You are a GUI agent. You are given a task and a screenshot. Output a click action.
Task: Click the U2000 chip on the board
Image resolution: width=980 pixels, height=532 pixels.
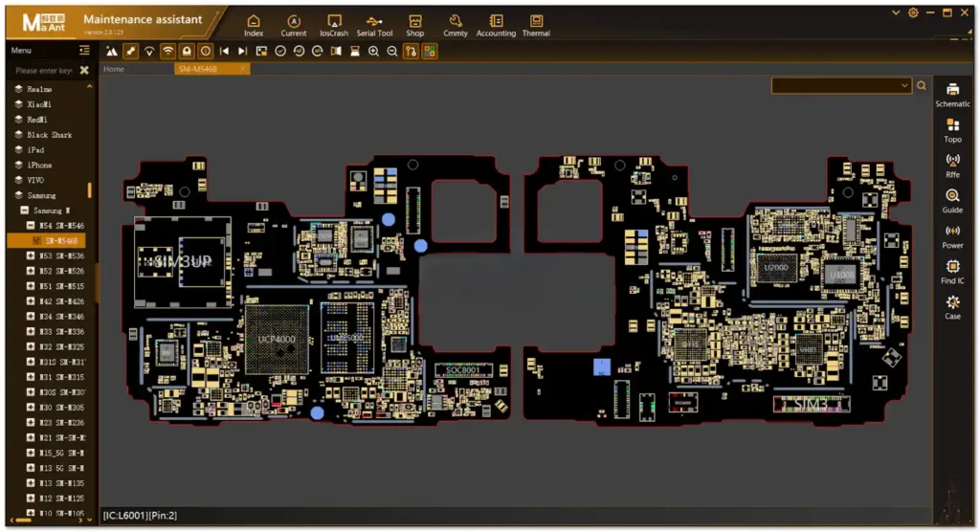[x=775, y=269]
